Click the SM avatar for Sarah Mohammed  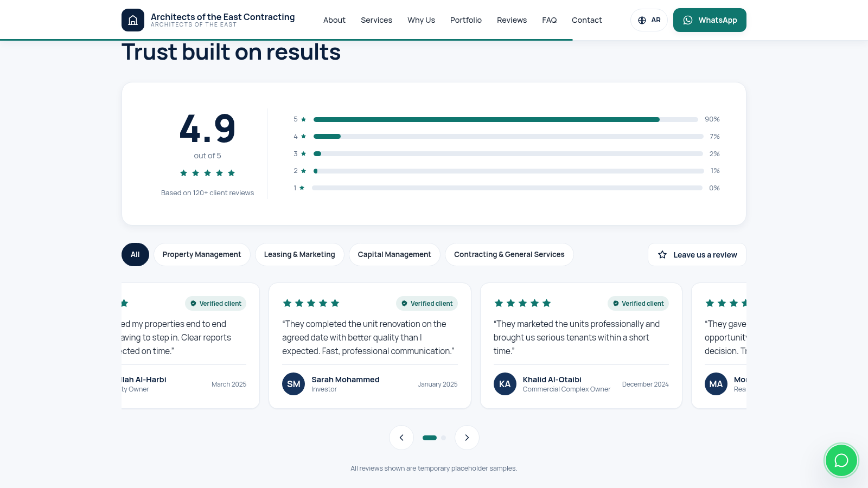[293, 384]
